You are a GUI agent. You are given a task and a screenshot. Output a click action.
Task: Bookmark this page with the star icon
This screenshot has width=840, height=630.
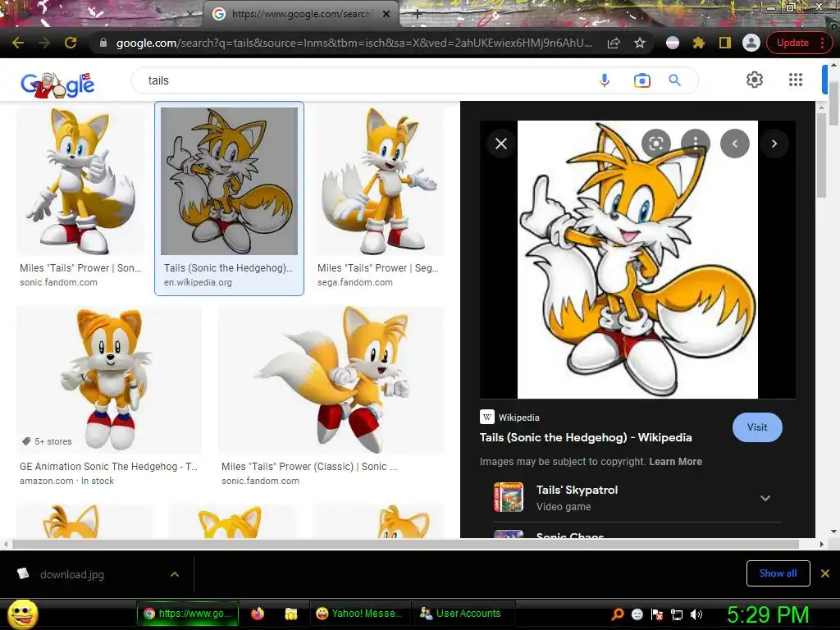point(640,43)
